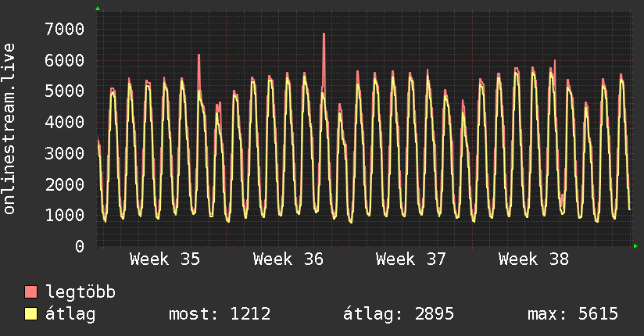Click the Week 35 axis label

click(165, 259)
